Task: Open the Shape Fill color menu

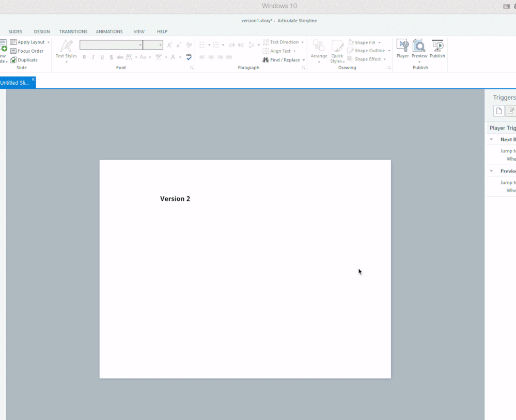Action: click(x=379, y=43)
